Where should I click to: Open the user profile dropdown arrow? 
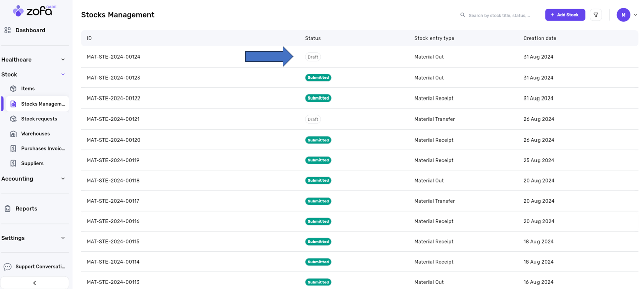(x=635, y=15)
